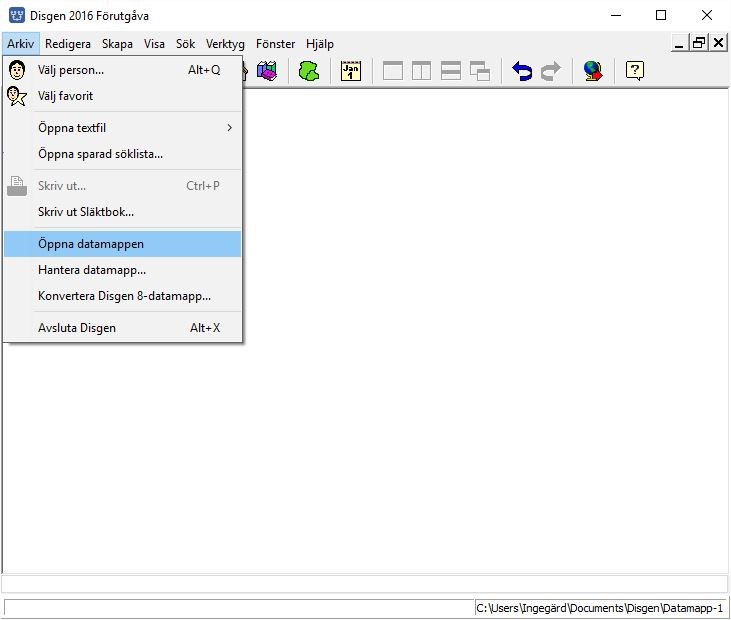Click the face icon beside Välj person
Image resolution: width=731 pixels, height=620 pixels.
17,70
